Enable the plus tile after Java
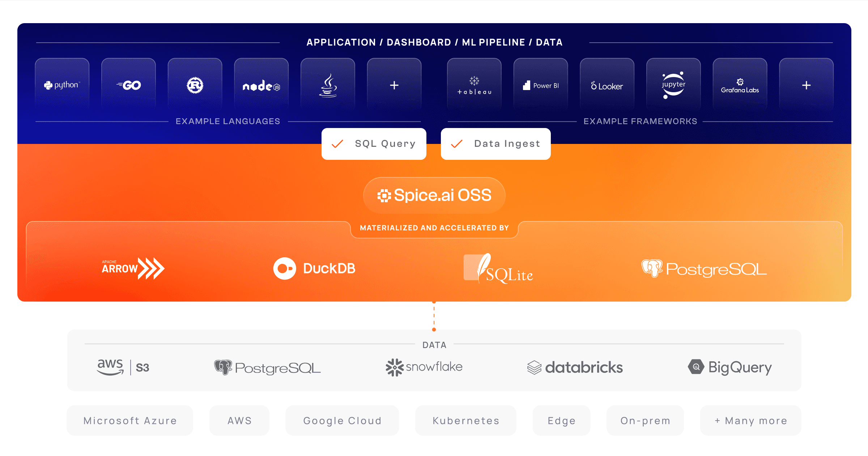868x456 pixels. 394,85
